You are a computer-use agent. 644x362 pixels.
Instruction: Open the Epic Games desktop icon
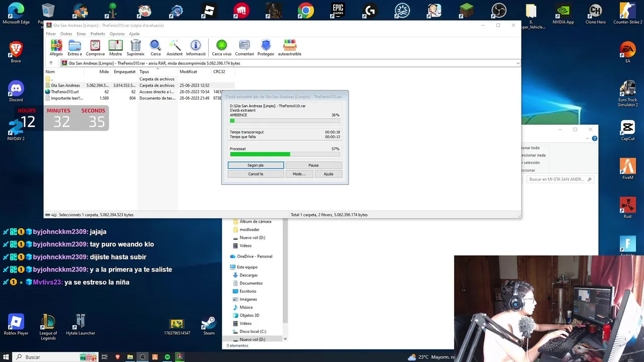coord(338,11)
